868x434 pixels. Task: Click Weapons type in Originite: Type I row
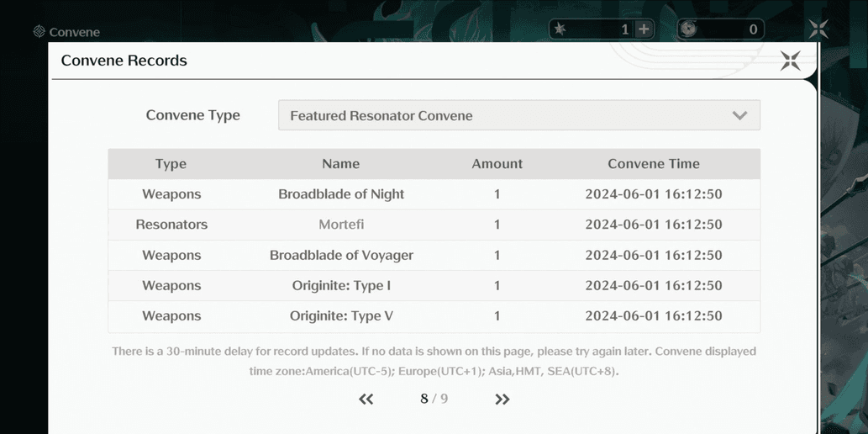[x=171, y=285]
